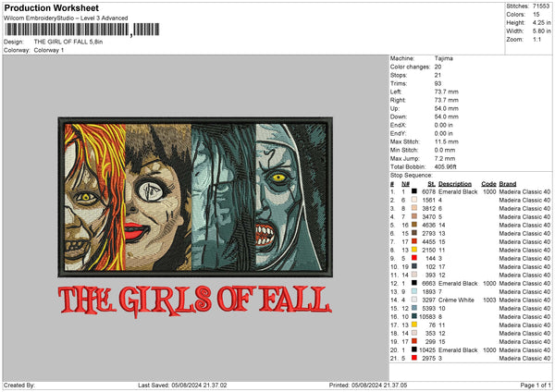Click the 'Colorway 1' value

tap(49, 50)
